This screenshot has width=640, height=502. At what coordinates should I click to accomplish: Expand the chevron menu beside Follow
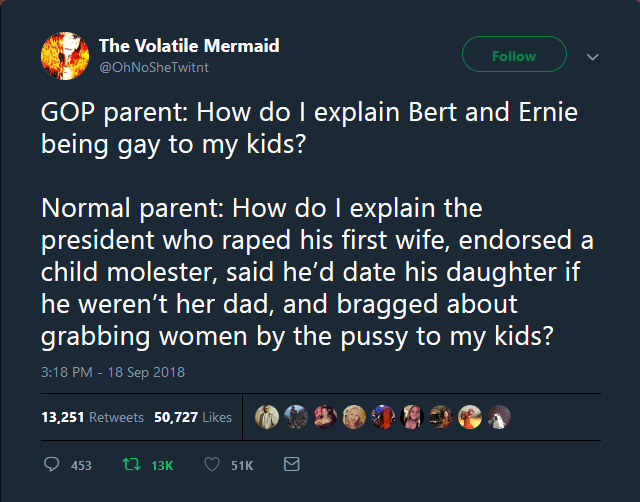tap(592, 57)
